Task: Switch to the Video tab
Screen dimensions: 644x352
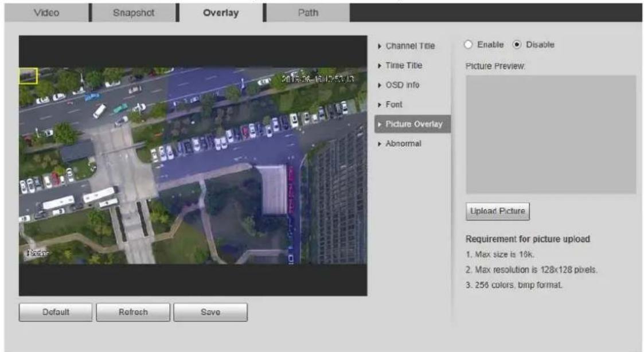Action: (46, 13)
